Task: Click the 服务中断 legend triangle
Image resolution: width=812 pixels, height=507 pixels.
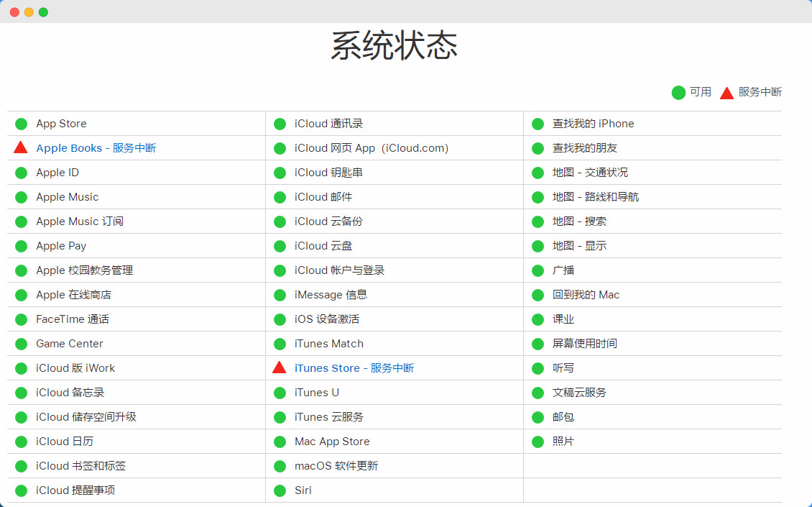Action: 726,92
